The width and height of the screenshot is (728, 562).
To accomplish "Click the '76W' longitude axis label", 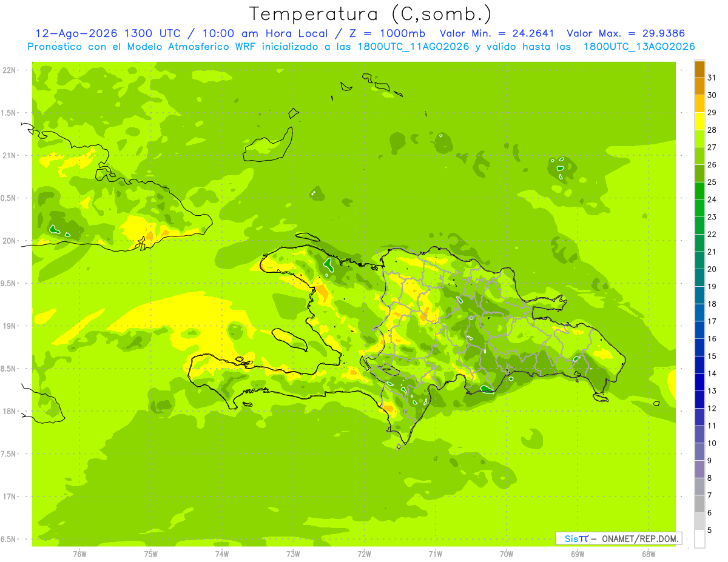I will (79, 554).
